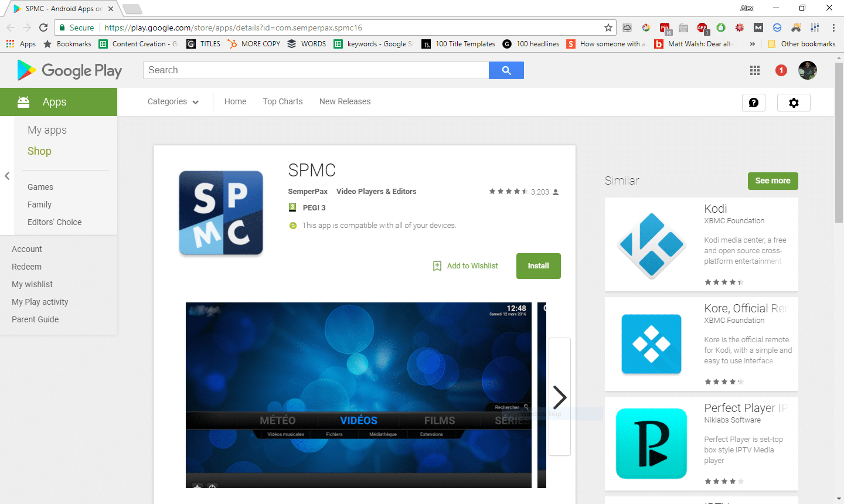
Task: Close the SPMC browser tab
Action: click(110, 9)
